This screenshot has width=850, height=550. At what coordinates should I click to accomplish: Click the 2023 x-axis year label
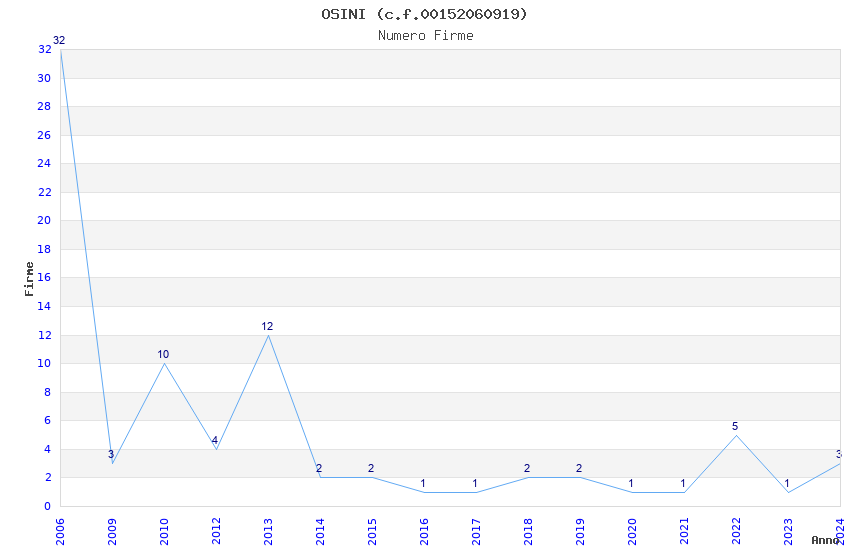pyautogui.click(x=789, y=532)
